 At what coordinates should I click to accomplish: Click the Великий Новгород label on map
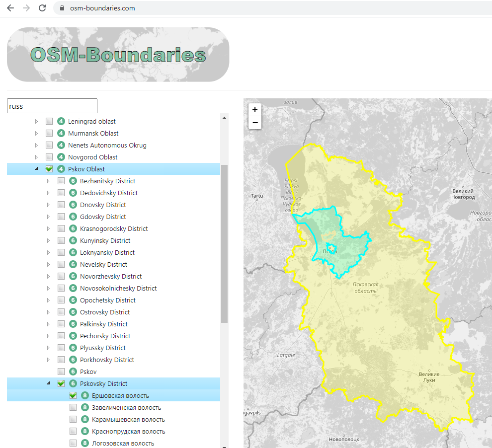click(x=463, y=194)
